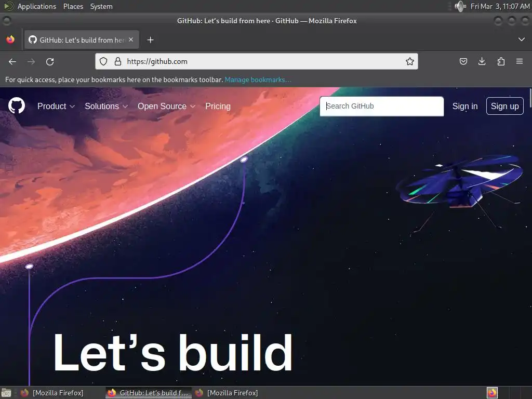Click the page vertical scrollbar
The image size is (532, 399).
pos(530,98)
